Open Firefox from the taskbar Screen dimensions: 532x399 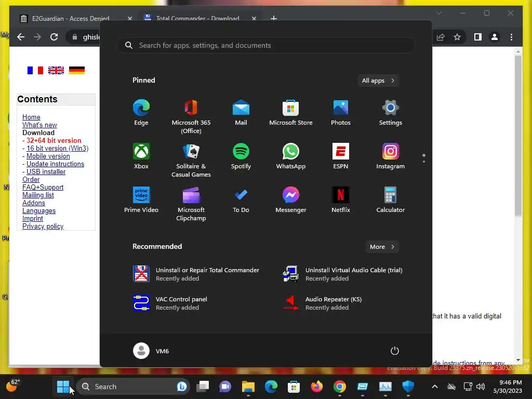pyautogui.click(x=316, y=387)
